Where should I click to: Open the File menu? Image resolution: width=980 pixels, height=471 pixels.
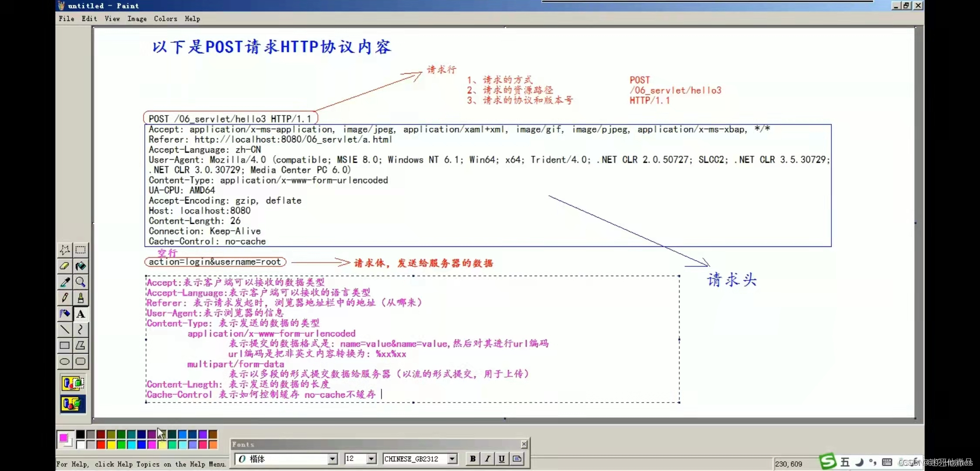pyautogui.click(x=66, y=19)
